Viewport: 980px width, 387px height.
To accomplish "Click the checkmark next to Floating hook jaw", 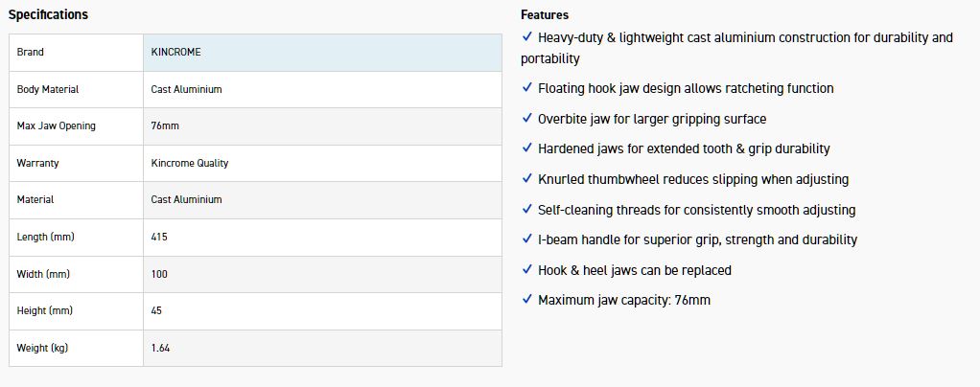I will 526,87.
